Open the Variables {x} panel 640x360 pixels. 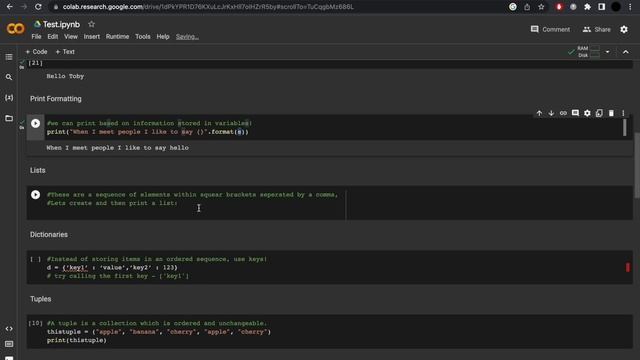9,98
